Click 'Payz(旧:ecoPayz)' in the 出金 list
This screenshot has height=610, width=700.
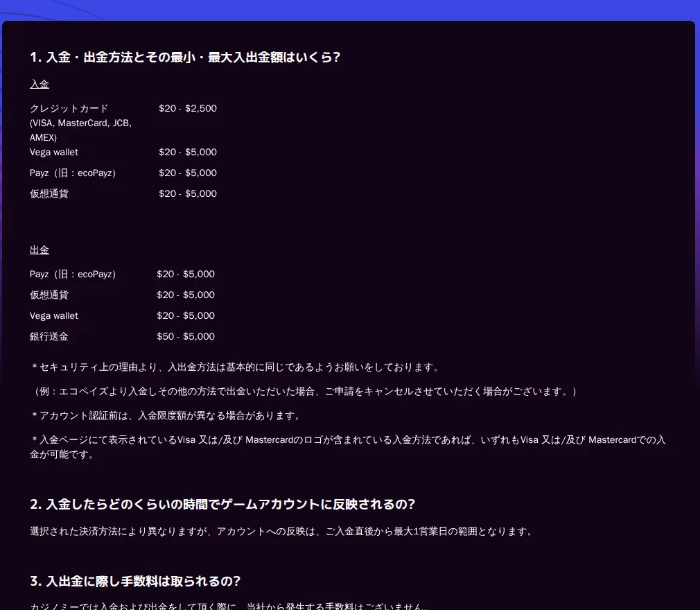coord(73,274)
